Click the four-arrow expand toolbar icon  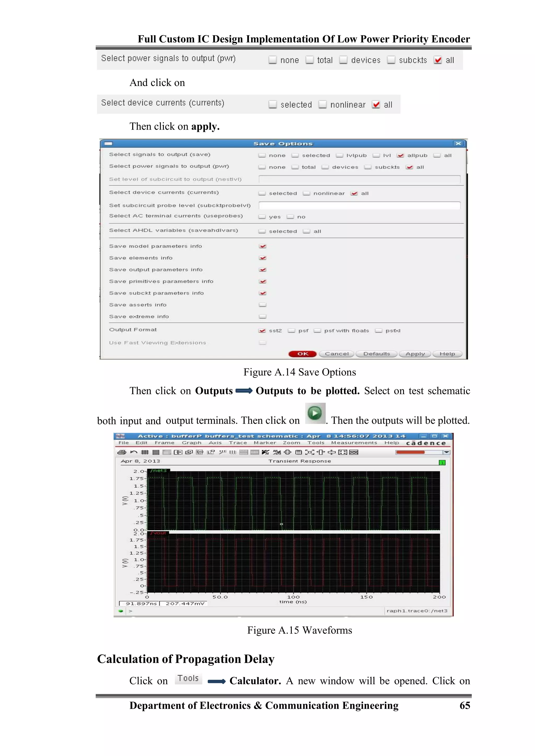343,452
